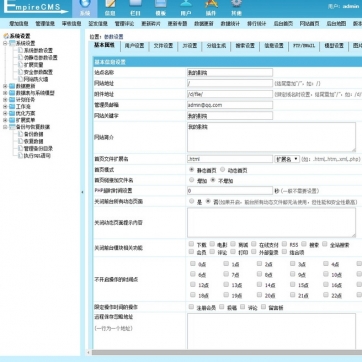
Task: Click the folder icon beside 工作流
Action: click(x=12, y=107)
